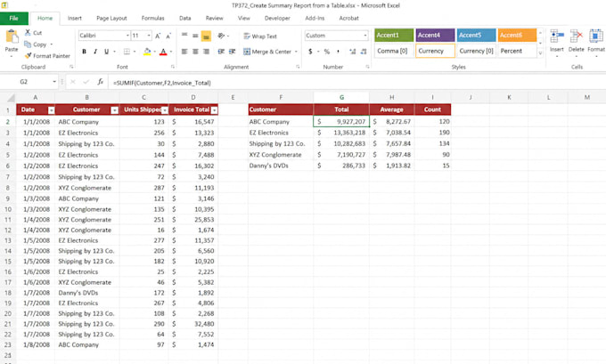Apply comma style number format

point(338,52)
